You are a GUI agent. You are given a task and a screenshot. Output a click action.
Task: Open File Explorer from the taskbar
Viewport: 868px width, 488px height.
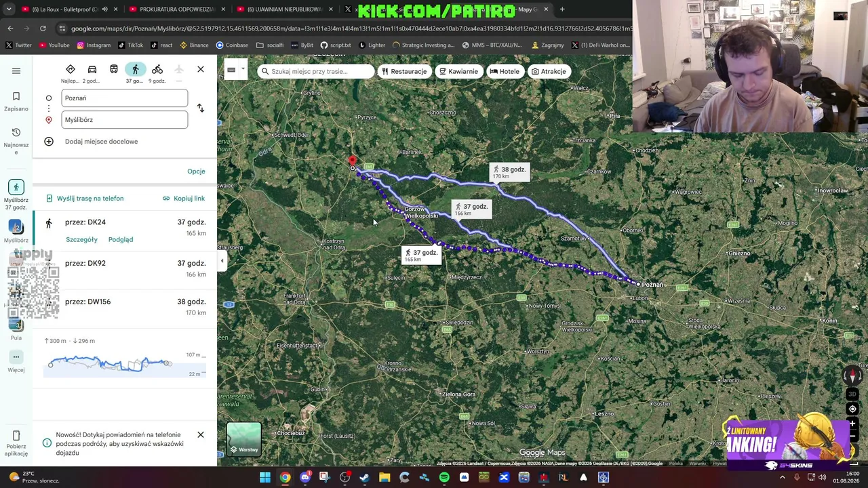(x=384, y=477)
